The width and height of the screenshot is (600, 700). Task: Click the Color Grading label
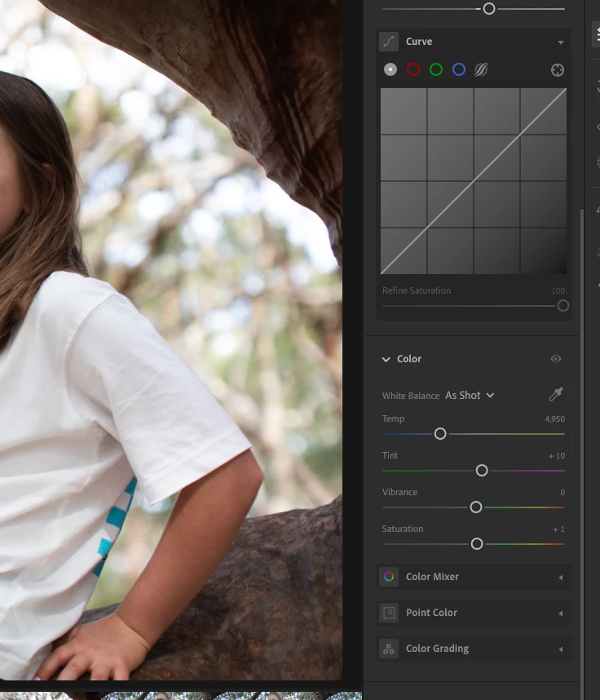click(437, 649)
